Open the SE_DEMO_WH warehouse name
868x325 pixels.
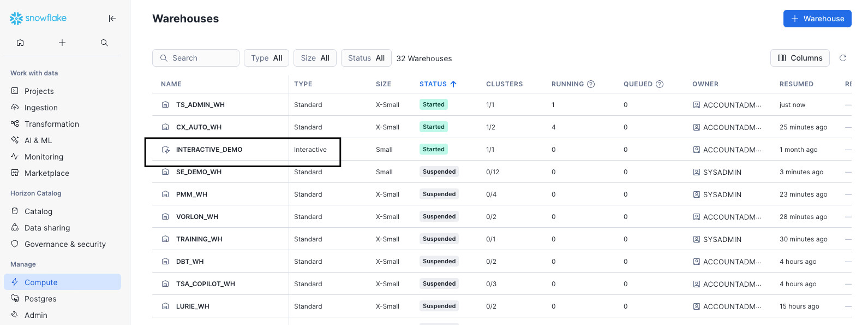pos(199,172)
